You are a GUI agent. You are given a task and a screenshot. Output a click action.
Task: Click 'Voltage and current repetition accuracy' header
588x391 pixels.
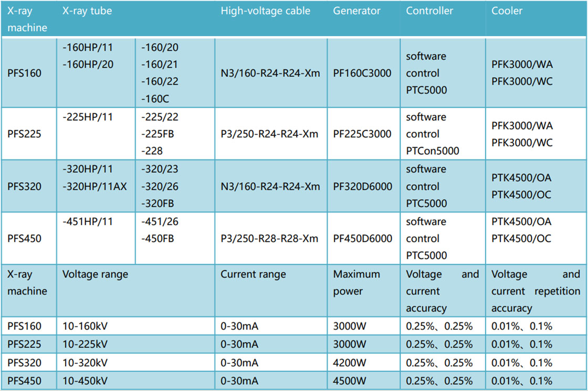tap(536, 291)
